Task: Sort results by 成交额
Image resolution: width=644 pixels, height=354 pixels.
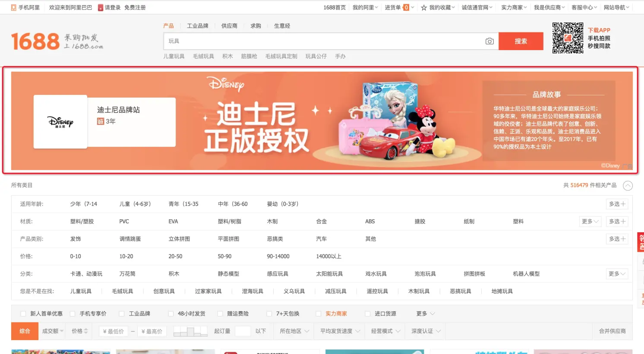Action: pos(53,331)
